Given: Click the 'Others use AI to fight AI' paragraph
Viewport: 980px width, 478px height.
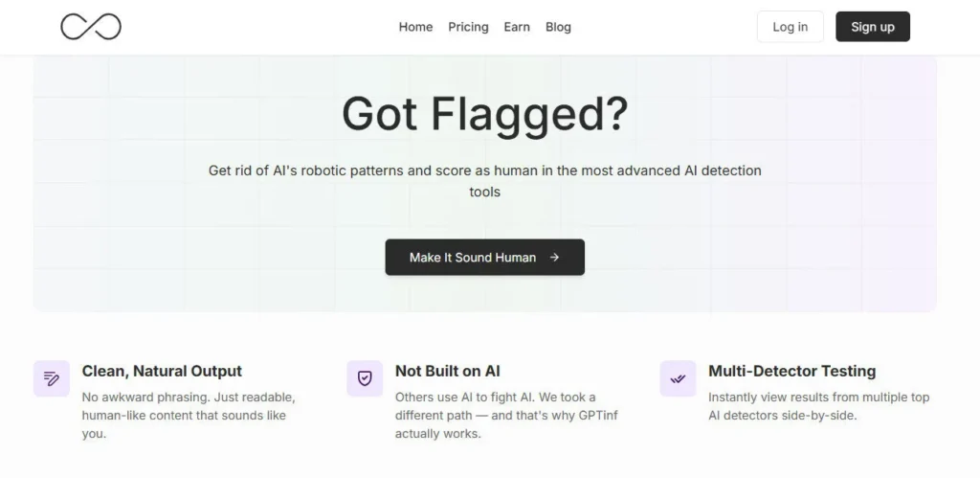Looking at the screenshot, I should point(495,415).
